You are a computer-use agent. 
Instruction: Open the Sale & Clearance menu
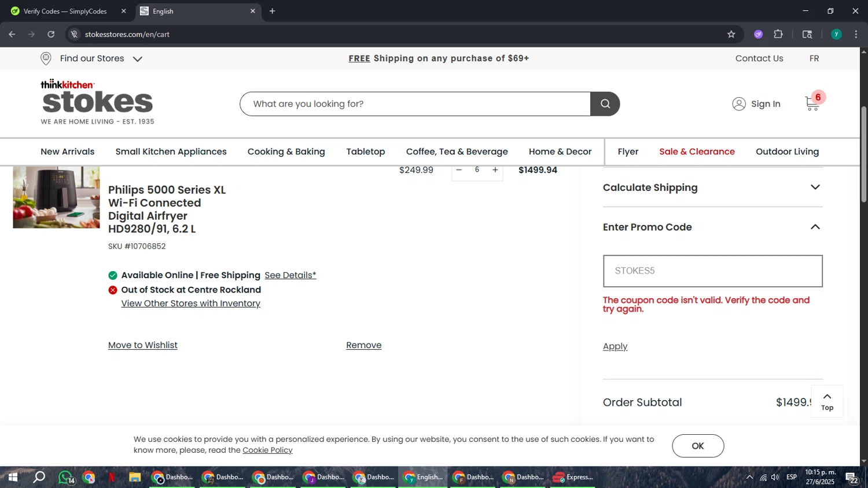(x=697, y=151)
